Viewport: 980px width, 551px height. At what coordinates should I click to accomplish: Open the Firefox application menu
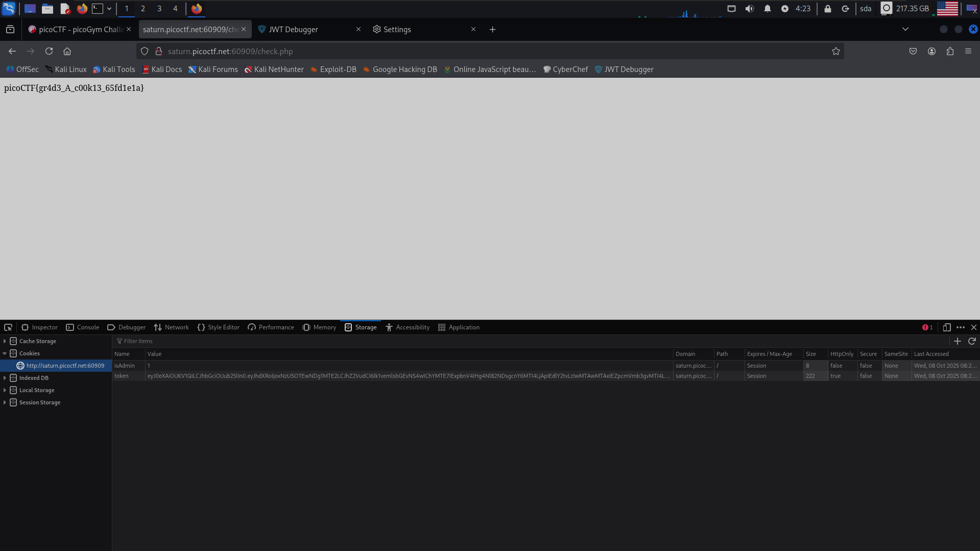(x=968, y=51)
